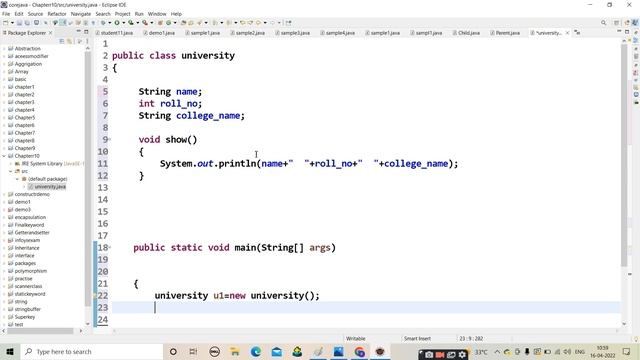
Task: Open the Refactor menu
Action: [57, 14]
